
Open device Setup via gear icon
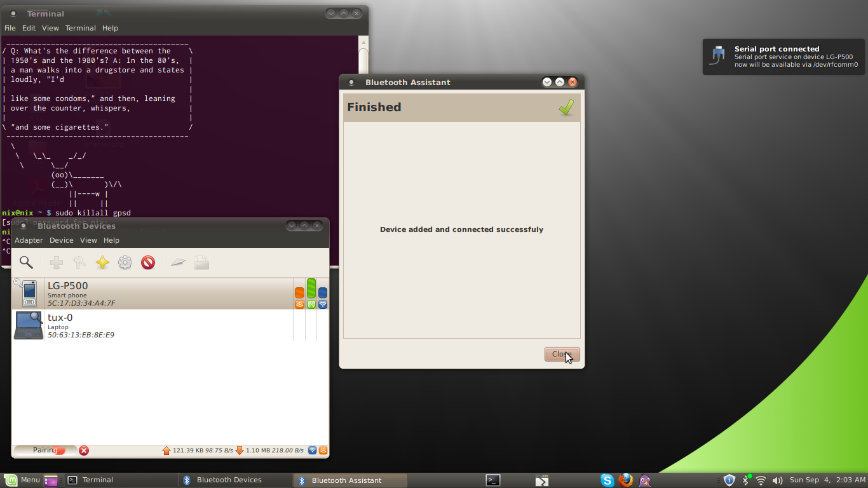click(x=125, y=262)
